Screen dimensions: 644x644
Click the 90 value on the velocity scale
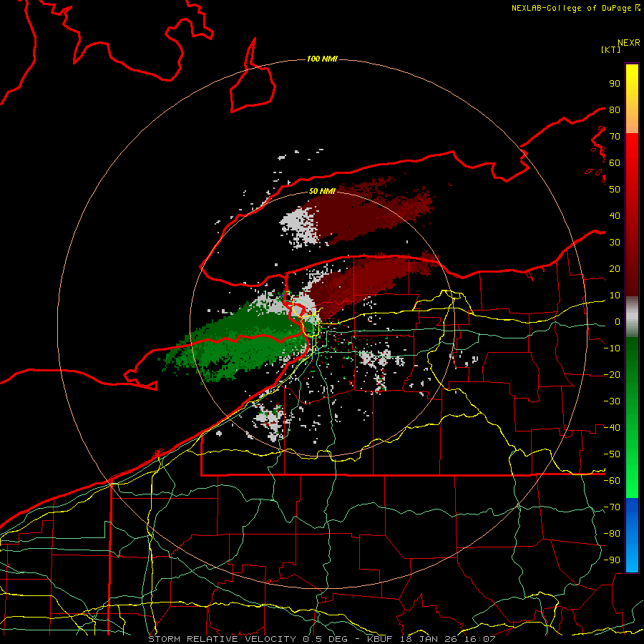point(615,84)
